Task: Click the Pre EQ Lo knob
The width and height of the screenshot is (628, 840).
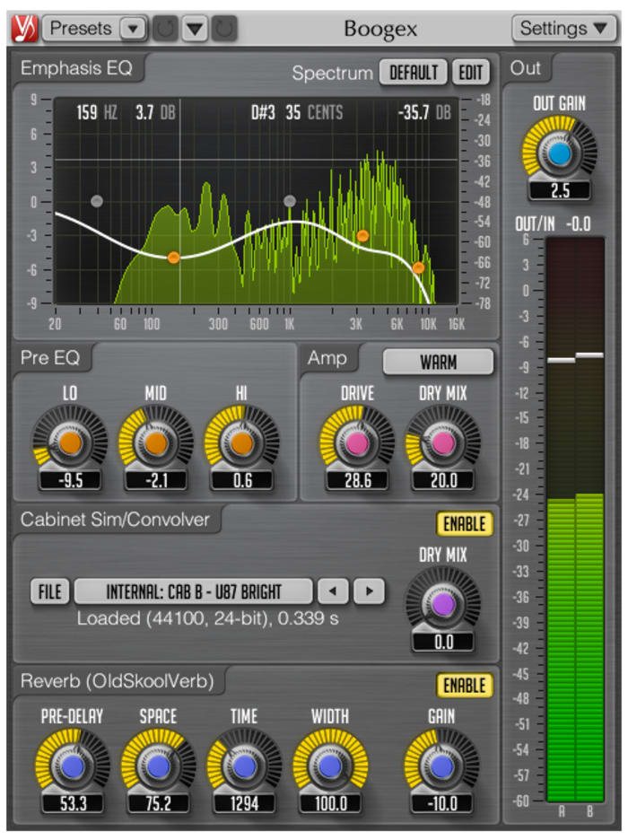Action: (70, 443)
